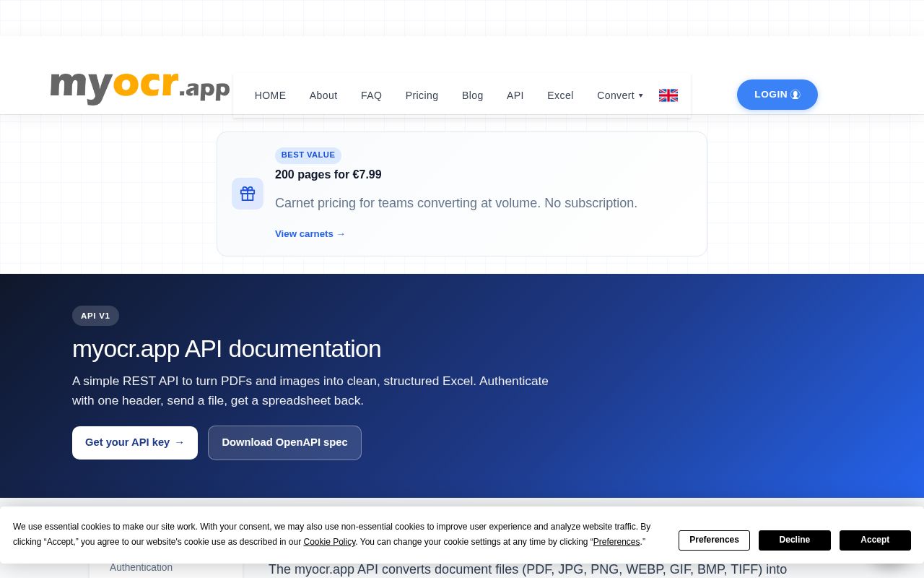
Task: Select the API menu item
Action: pos(515,95)
